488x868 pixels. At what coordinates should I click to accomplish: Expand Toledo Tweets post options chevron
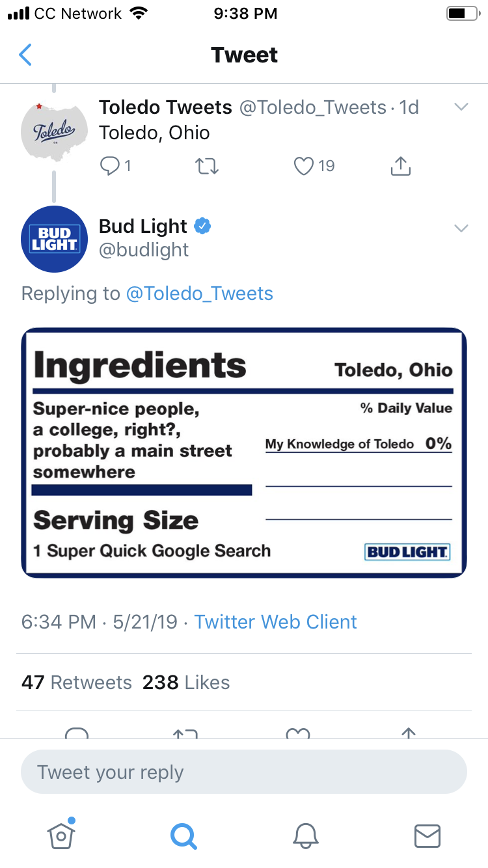tap(461, 107)
